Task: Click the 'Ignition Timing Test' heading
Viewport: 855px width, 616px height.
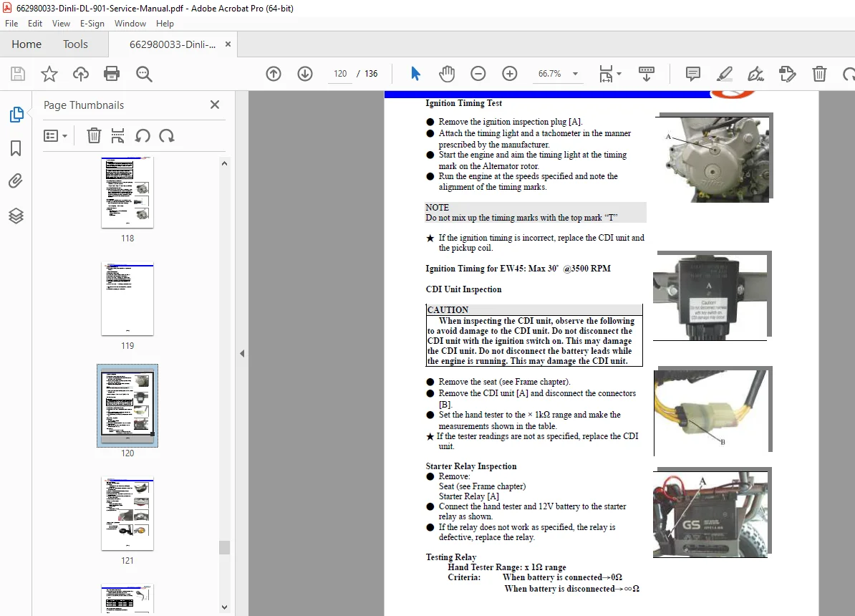Action: click(x=463, y=103)
